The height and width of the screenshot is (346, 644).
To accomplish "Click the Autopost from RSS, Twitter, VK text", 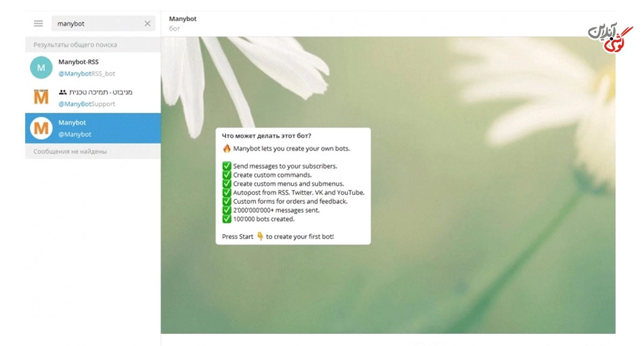I will click(x=299, y=192).
